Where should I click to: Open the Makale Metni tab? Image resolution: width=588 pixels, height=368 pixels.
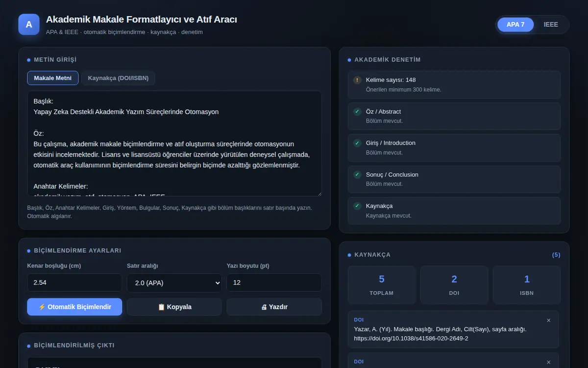(x=52, y=78)
